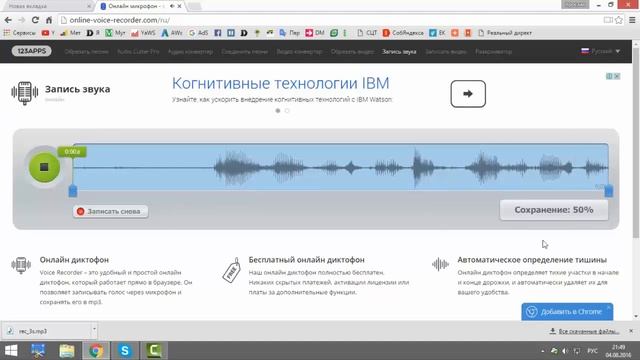Click the 'Записать снова' record again button
The height and width of the screenshot is (360, 640).
click(111, 211)
